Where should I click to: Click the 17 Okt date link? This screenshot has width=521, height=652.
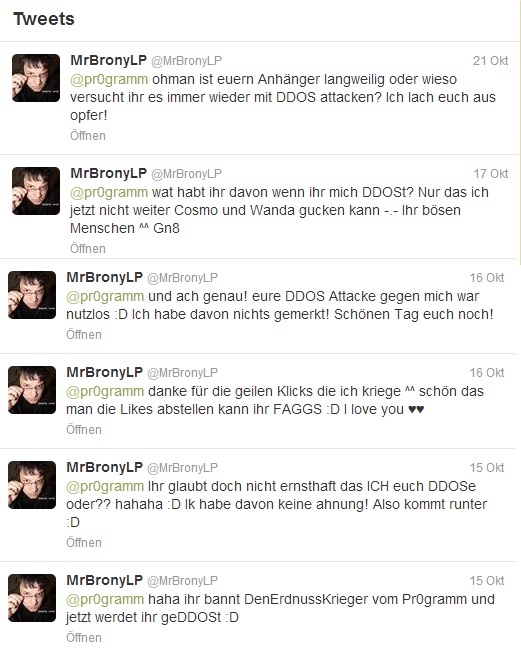[491, 174]
